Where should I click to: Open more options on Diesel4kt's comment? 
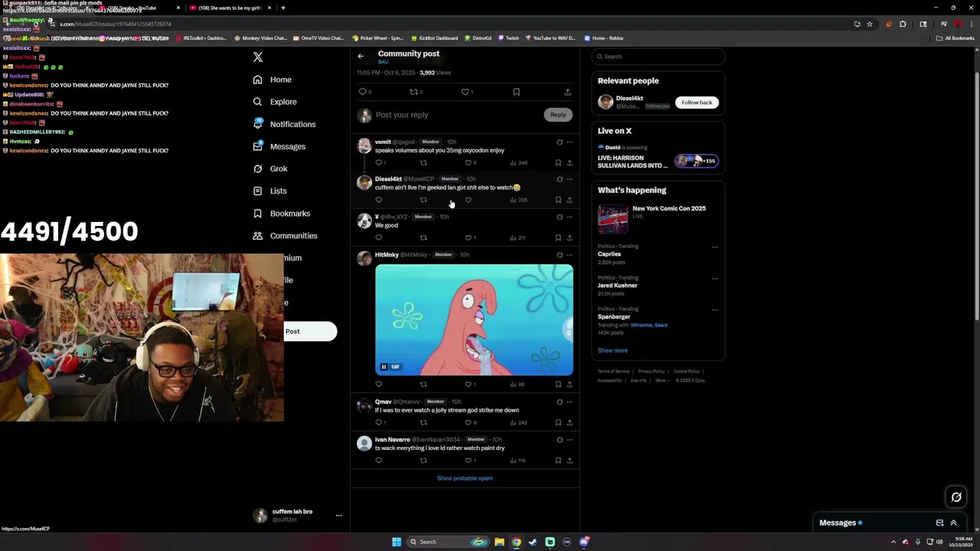pyautogui.click(x=569, y=179)
